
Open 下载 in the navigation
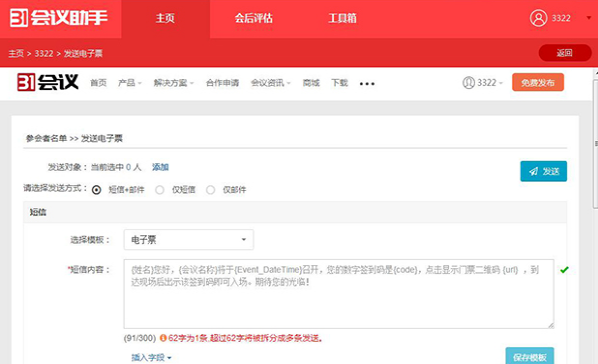click(x=339, y=83)
